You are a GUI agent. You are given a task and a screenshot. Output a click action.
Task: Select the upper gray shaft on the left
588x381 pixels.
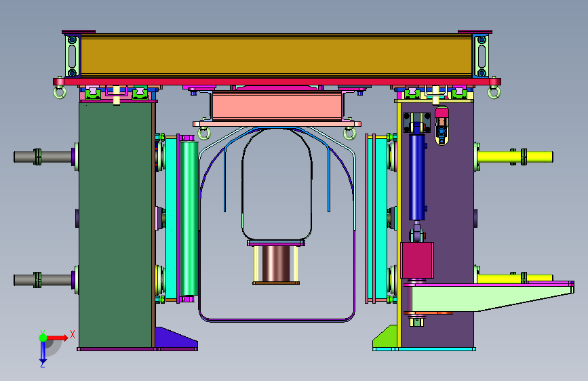[x=43, y=157]
